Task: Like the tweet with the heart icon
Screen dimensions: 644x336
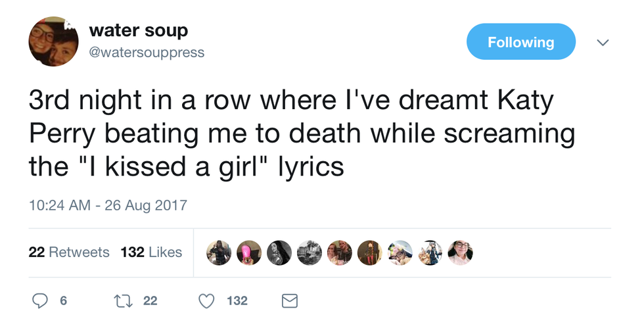Action: click(x=206, y=301)
